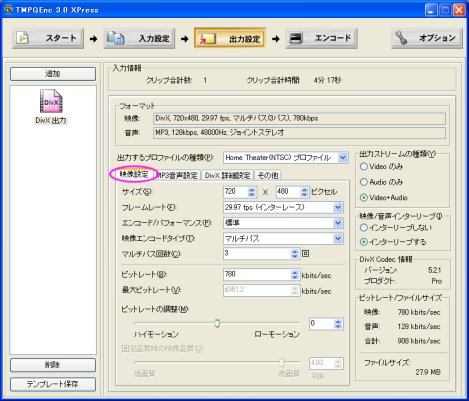Click the small square icon beside multipass count
The width and height of the screenshot is (469, 401).
305,253
